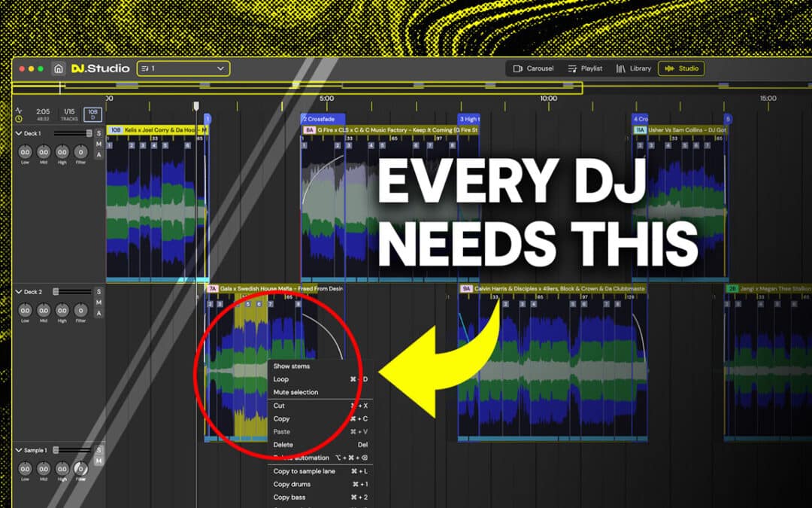The height and width of the screenshot is (508, 812).
Task: Mute Sample 1 with the M button
Action: 99,461
